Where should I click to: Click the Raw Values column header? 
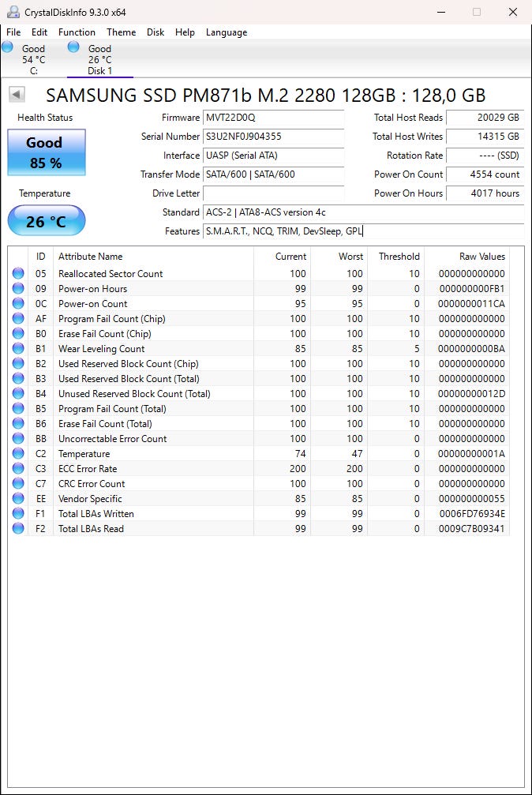pyautogui.click(x=466, y=257)
